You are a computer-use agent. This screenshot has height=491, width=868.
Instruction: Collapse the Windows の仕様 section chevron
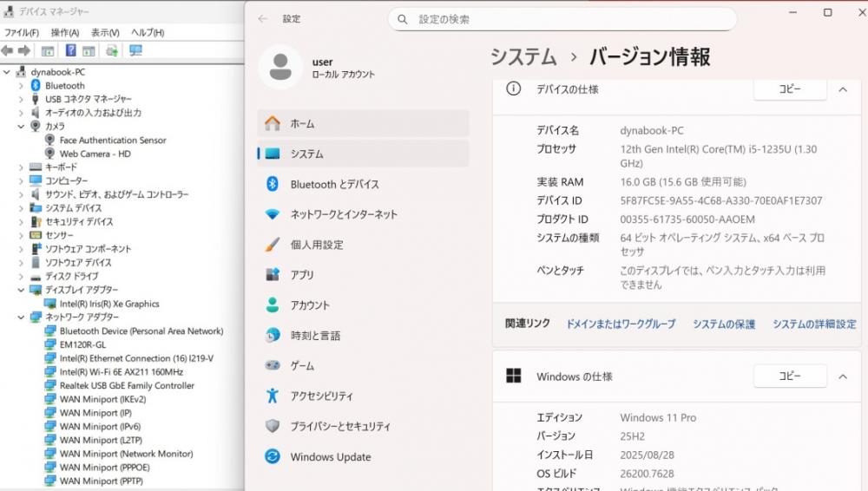842,376
